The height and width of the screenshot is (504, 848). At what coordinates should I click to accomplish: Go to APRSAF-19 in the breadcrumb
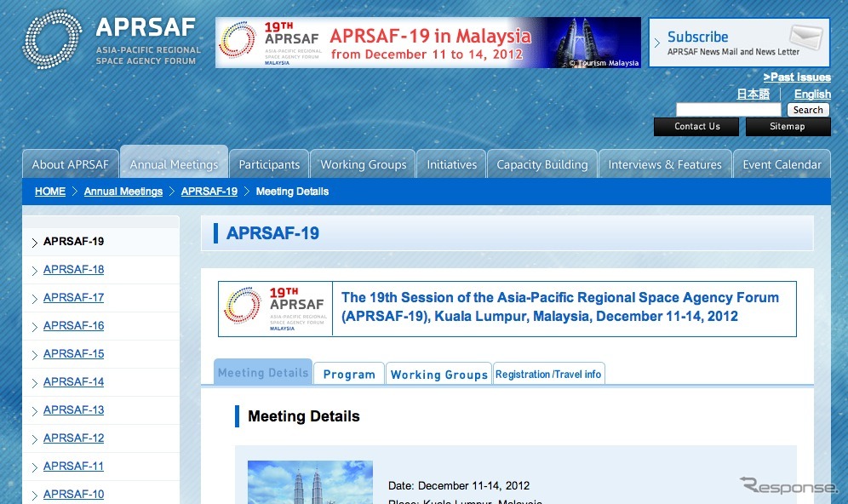pyautogui.click(x=209, y=192)
